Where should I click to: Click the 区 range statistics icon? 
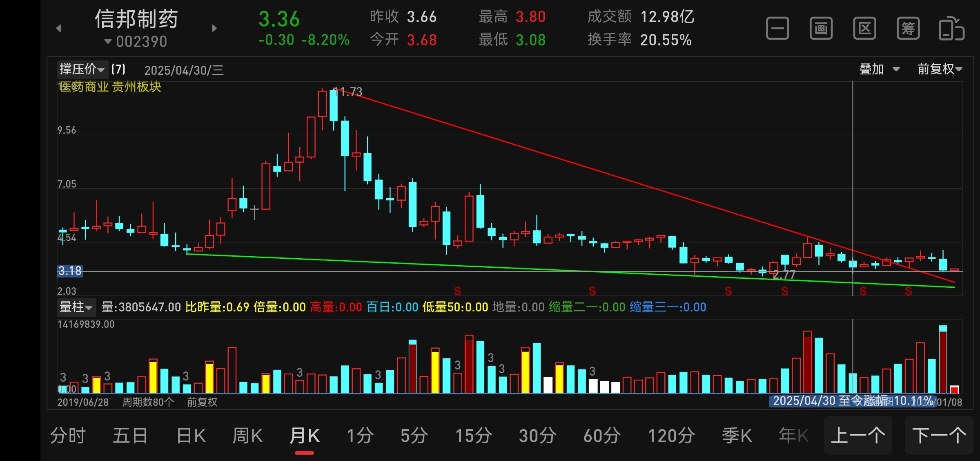864,29
